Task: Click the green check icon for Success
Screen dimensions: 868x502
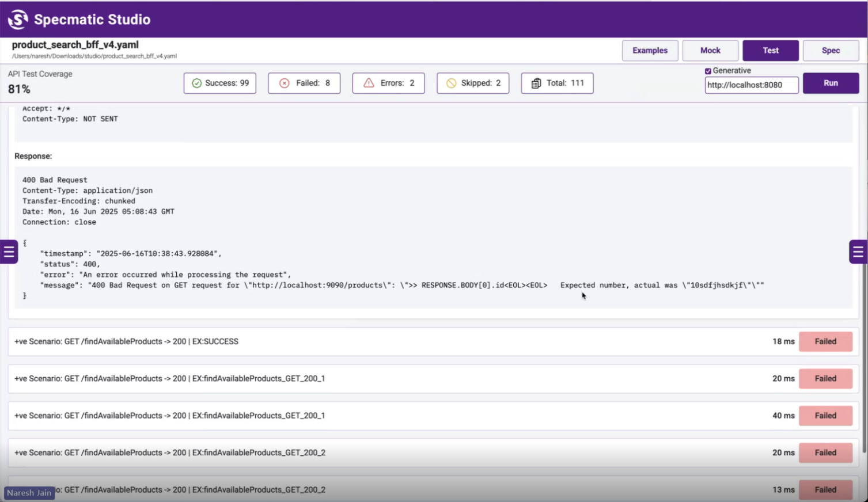Action: (196, 83)
